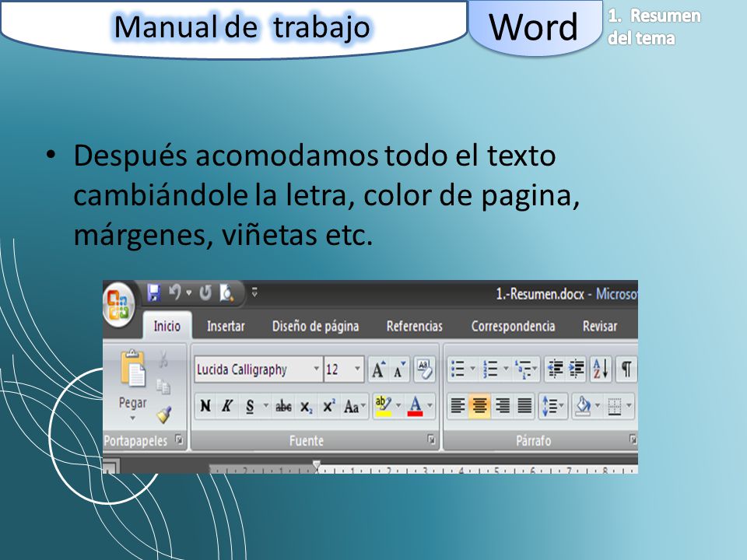Viewport: 747px width, 560px height.
Task: Click the round Office button
Action: point(118,306)
